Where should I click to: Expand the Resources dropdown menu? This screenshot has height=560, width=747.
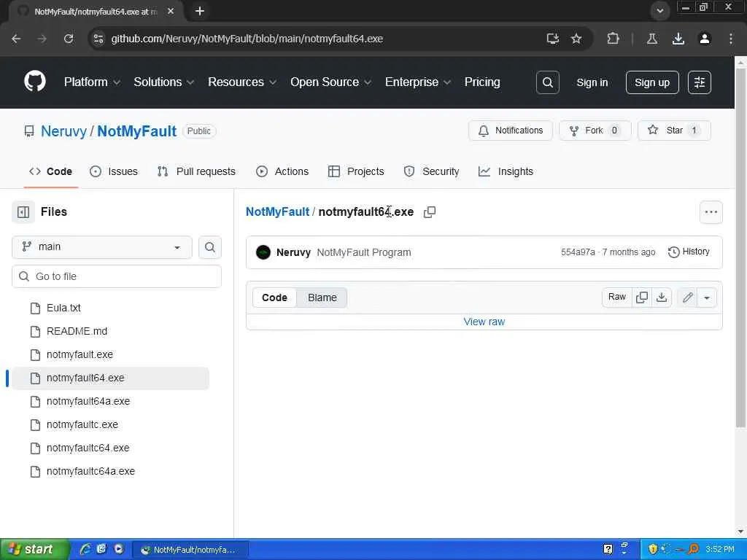click(x=242, y=82)
